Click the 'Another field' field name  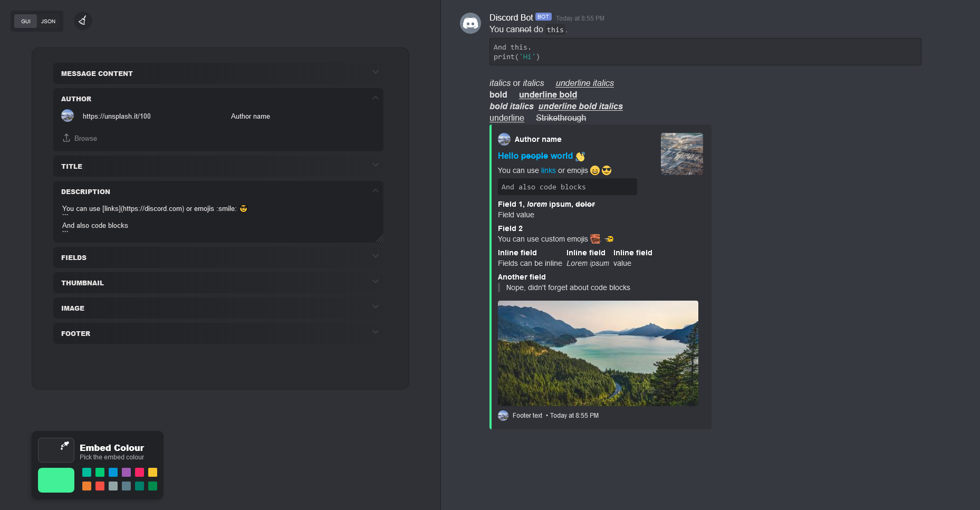522,277
